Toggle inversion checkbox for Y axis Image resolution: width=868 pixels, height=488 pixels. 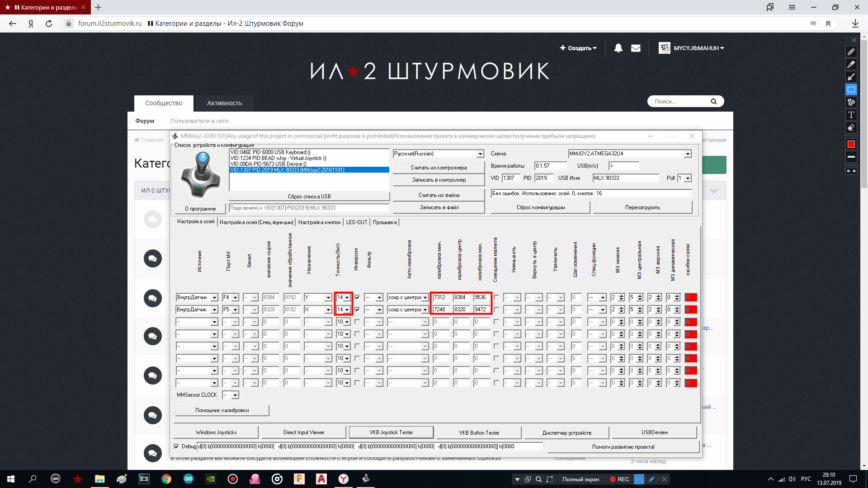pos(357,297)
